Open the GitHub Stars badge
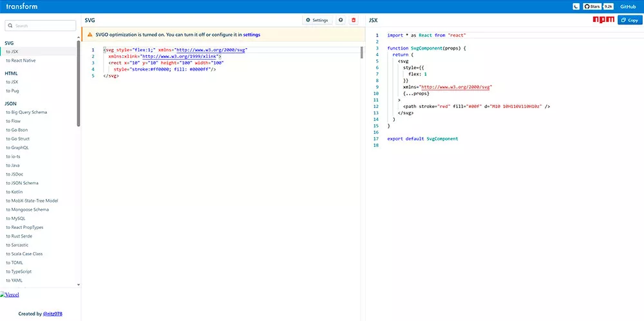This screenshot has width=644, height=321. 592,6
